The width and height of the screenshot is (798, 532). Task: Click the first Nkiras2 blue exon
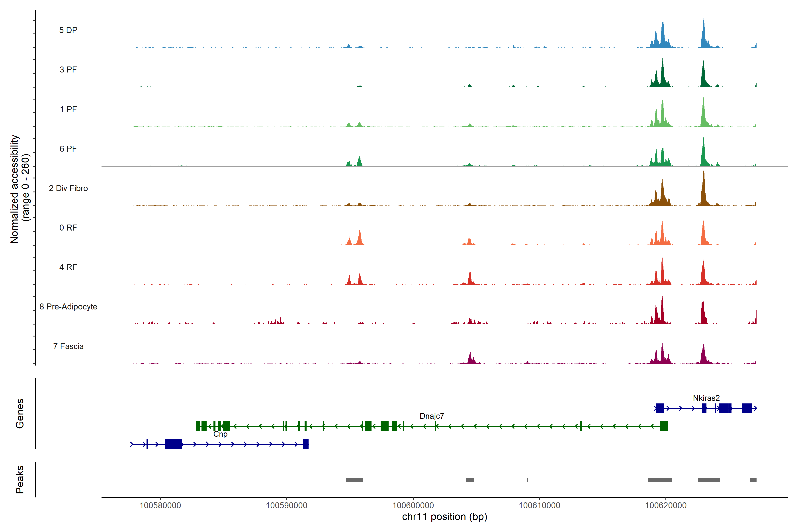(x=660, y=408)
